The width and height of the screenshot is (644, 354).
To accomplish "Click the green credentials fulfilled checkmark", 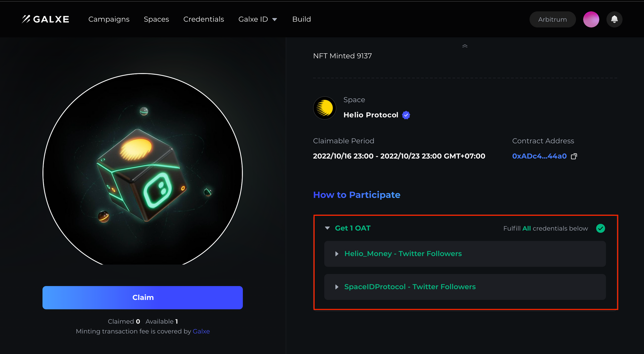I will pyautogui.click(x=601, y=228).
